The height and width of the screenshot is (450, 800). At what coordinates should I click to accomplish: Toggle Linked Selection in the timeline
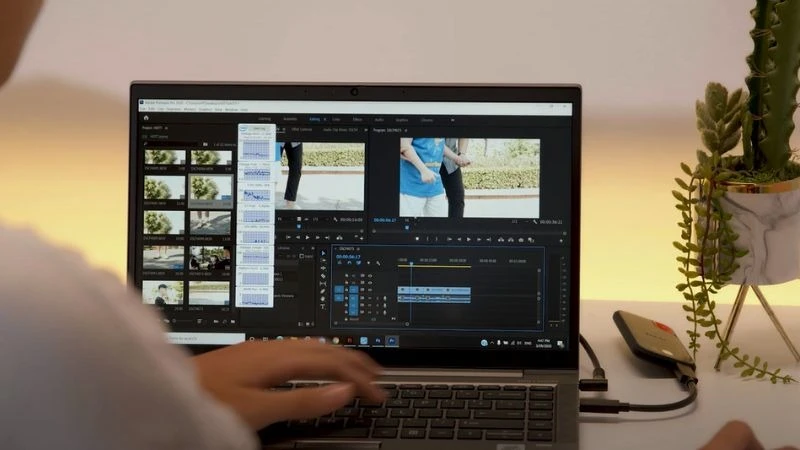click(359, 263)
